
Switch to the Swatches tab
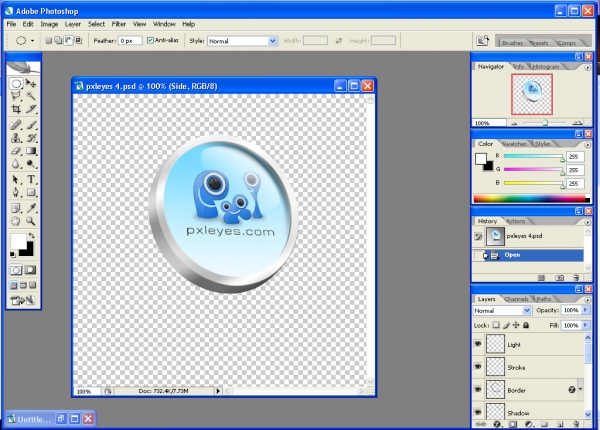click(x=514, y=144)
